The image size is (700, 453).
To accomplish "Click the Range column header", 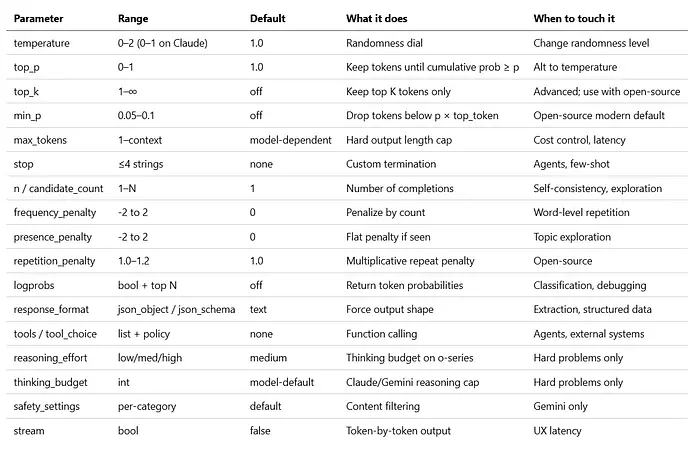I will pos(134,19).
